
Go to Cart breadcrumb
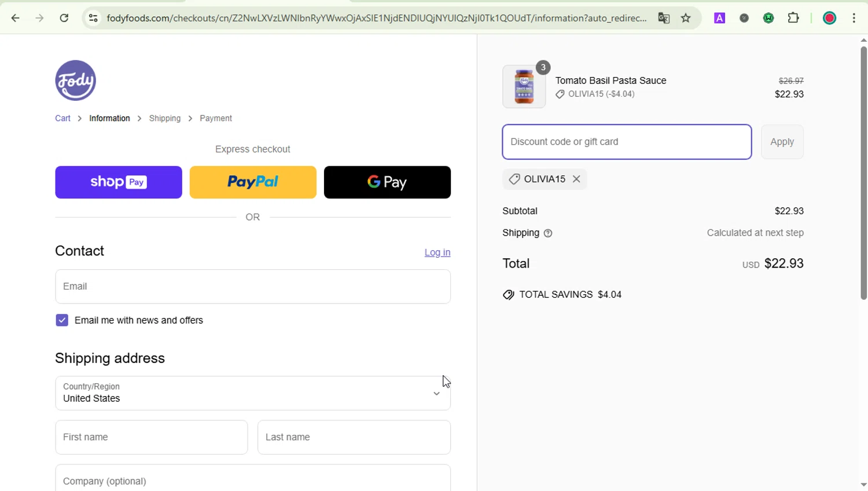[x=62, y=118]
